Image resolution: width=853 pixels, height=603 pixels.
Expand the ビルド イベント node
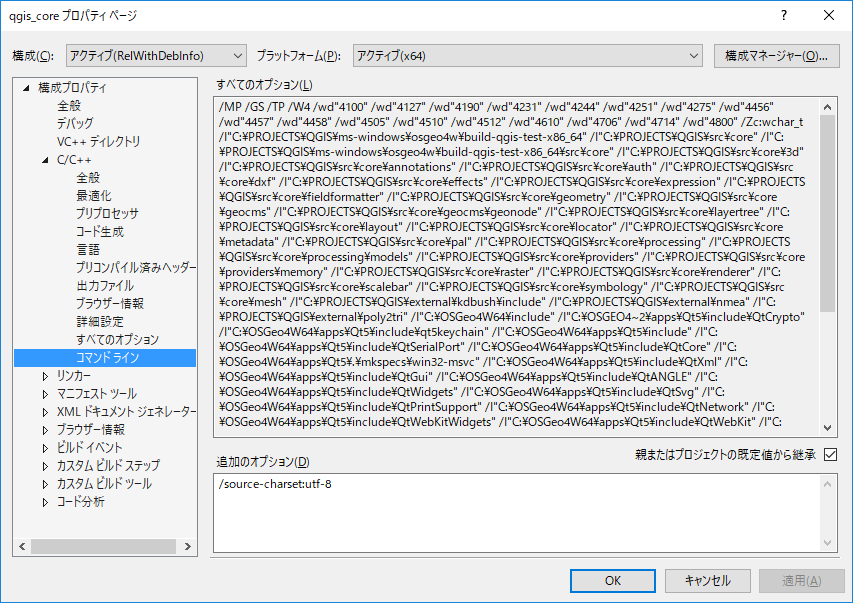[x=45, y=448]
